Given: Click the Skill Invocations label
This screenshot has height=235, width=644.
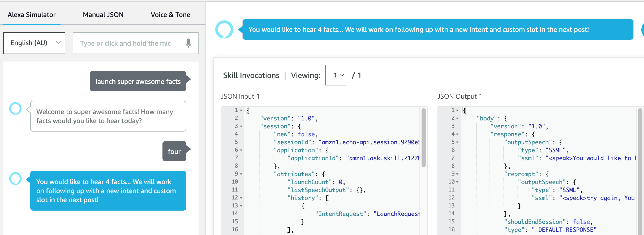Looking at the screenshot, I should tap(251, 75).
